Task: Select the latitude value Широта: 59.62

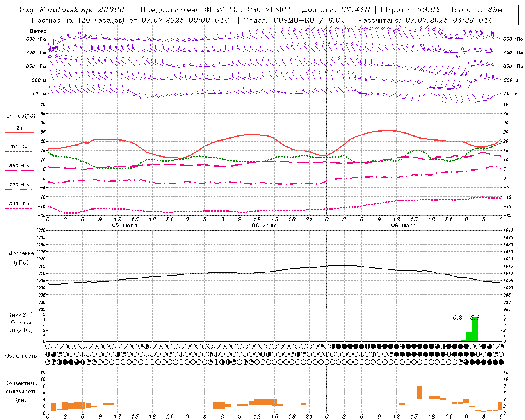Action: click(x=411, y=10)
